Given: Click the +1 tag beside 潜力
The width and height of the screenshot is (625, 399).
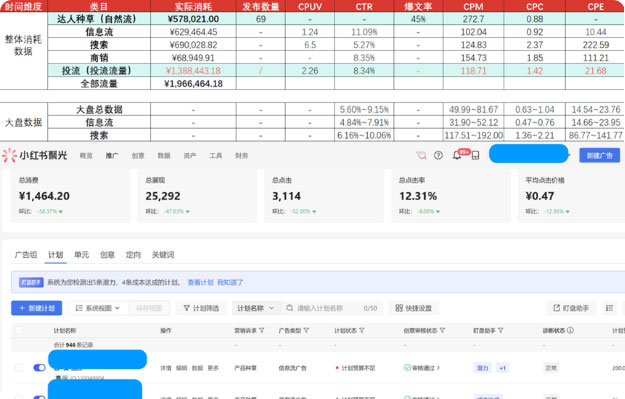Looking at the screenshot, I should [502, 368].
